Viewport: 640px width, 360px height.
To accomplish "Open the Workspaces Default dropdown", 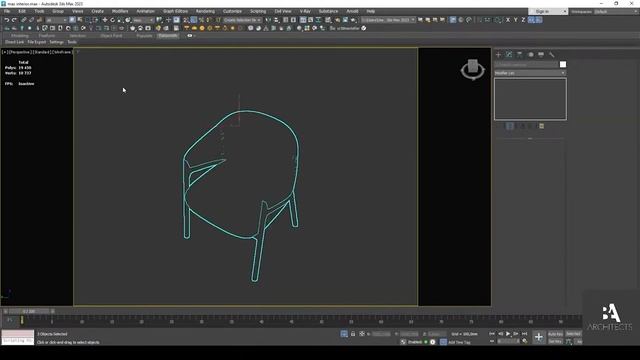I will point(615,11).
